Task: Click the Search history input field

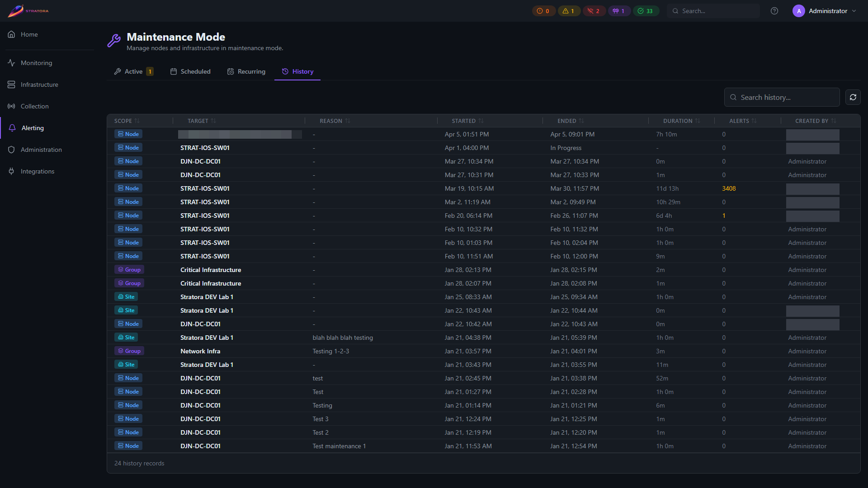Action: point(782,97)
